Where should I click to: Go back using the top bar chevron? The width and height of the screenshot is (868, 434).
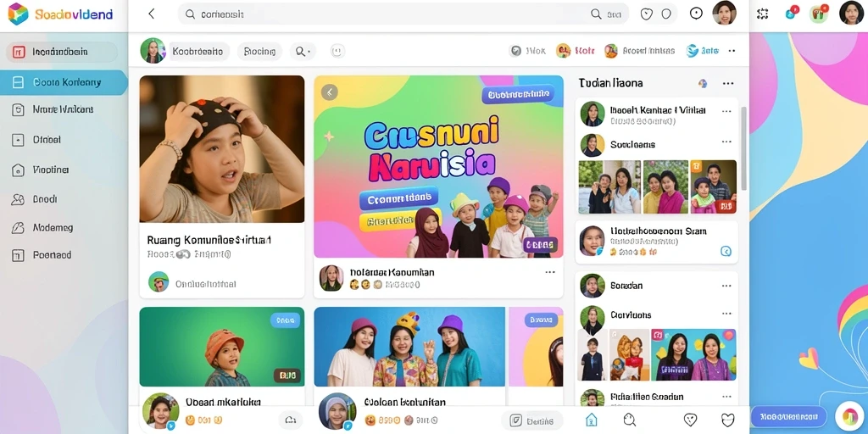coord(151,14)
